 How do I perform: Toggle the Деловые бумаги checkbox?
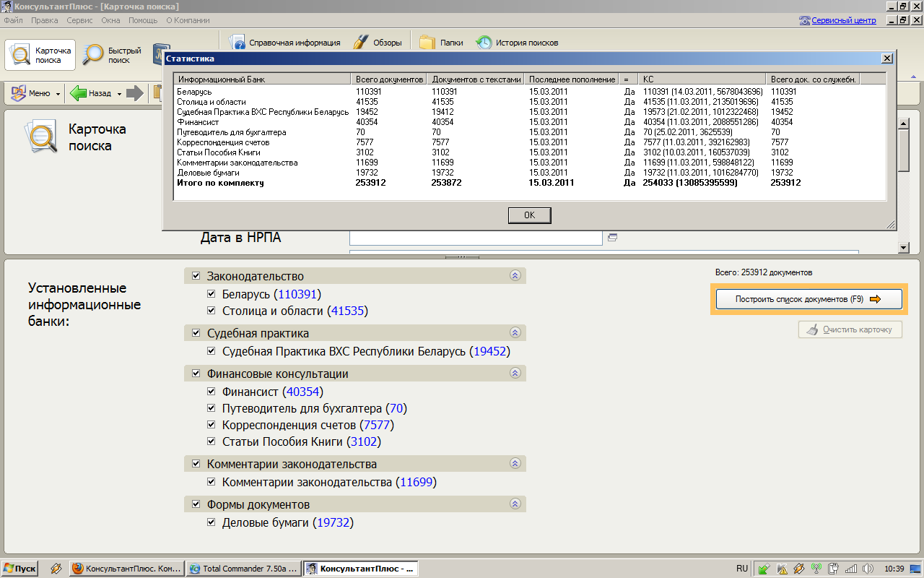tap(211, 522)
